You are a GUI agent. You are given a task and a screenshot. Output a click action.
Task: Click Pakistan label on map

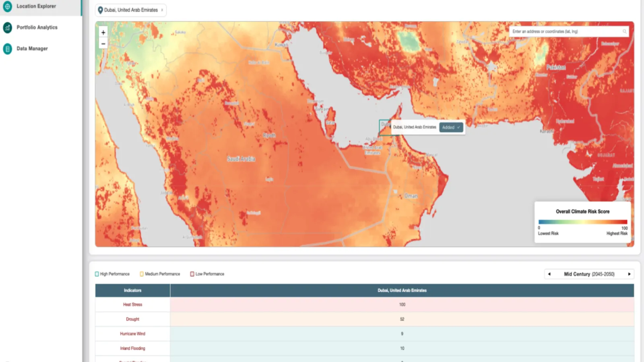click(x=556, y=67)
